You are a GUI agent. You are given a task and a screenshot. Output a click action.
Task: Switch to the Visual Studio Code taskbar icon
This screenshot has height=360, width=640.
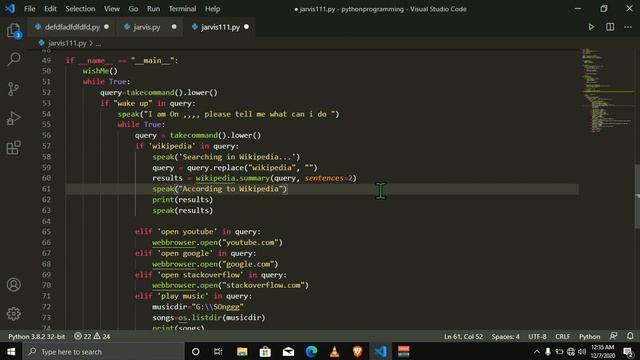381,351
